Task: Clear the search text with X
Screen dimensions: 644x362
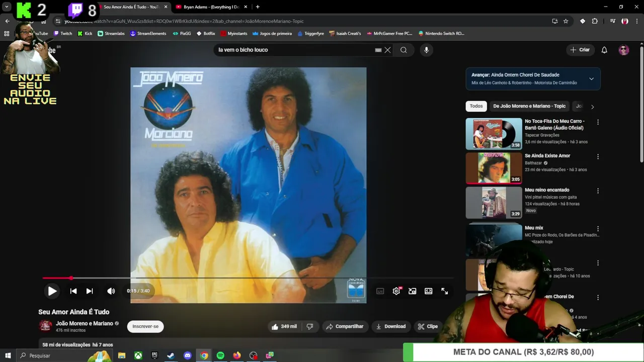Action: pos(387,50)
